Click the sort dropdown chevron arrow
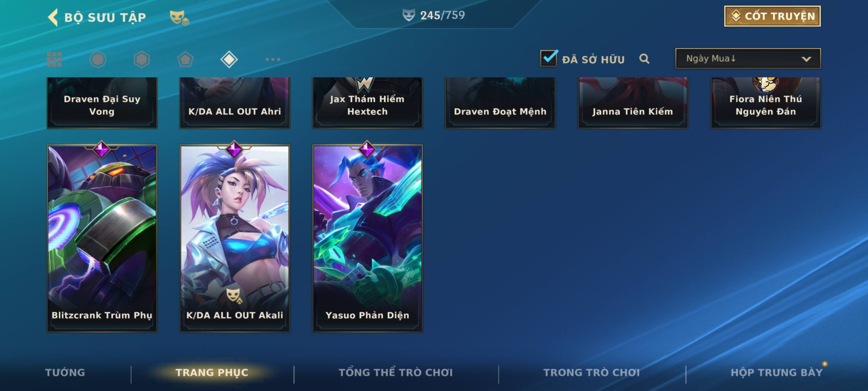 pos(806,59)
